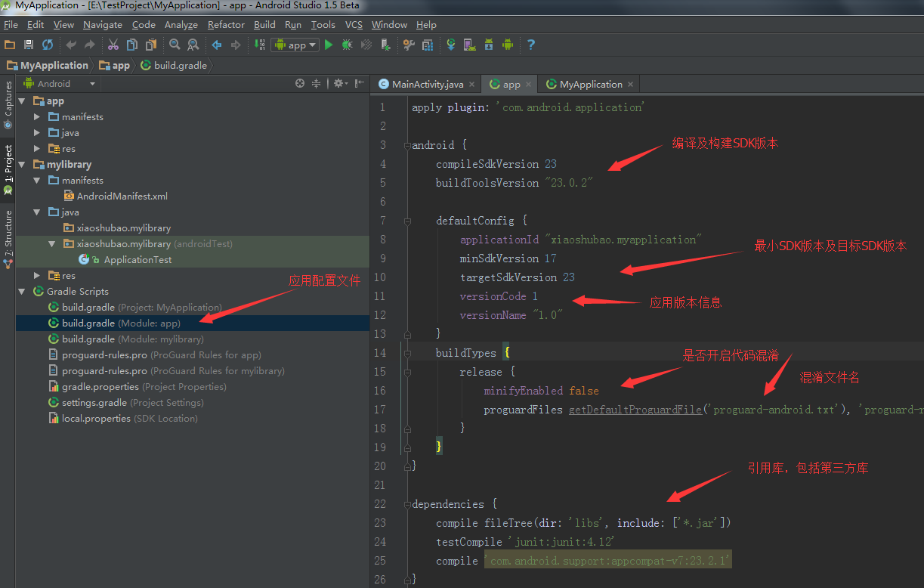Expand the app manifests folder
This screenshot has height=588, width=924.
37,117
